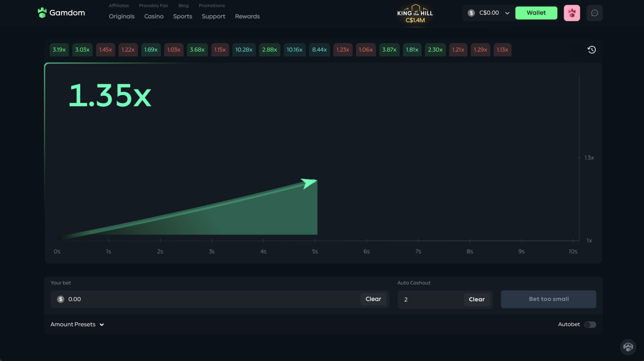Open the game history clock icon
The width and height of the screenshot is (644, 361).
click(x=592, y=50)
